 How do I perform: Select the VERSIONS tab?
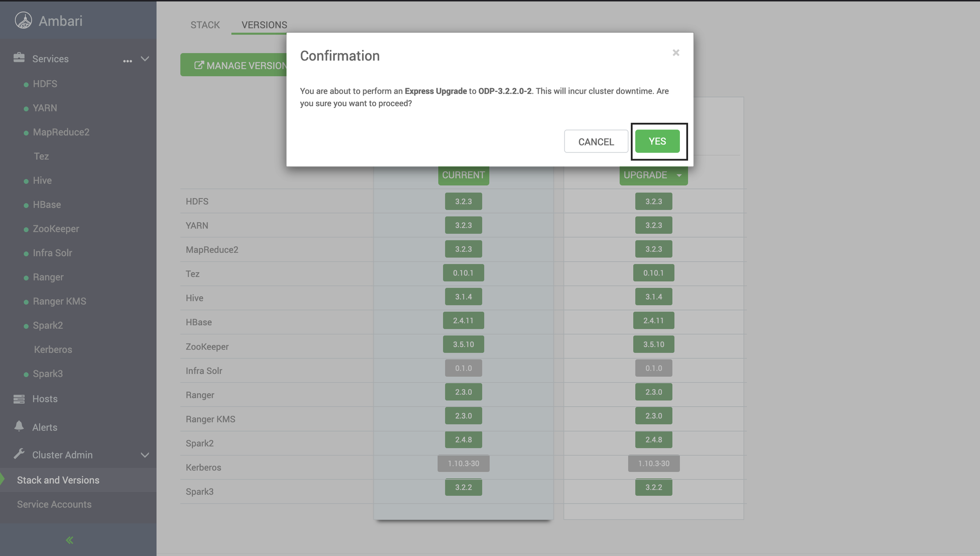(264, 25)
